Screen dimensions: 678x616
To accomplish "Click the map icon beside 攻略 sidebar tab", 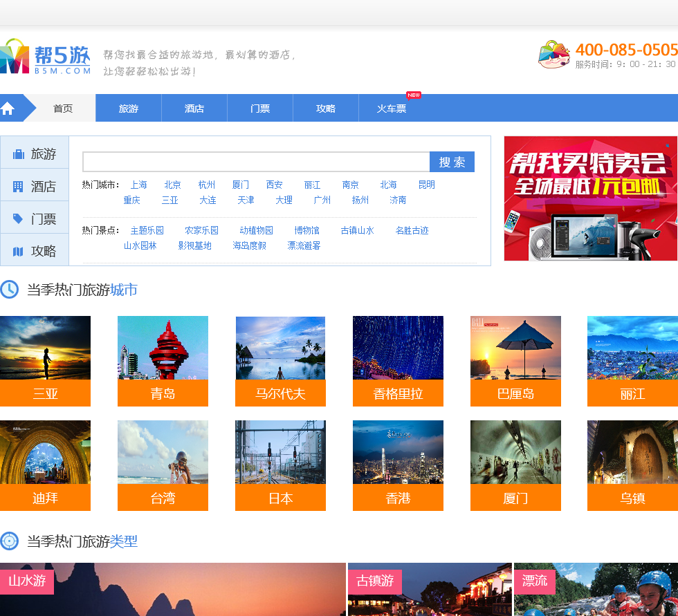I will click(x=18, y=252).
